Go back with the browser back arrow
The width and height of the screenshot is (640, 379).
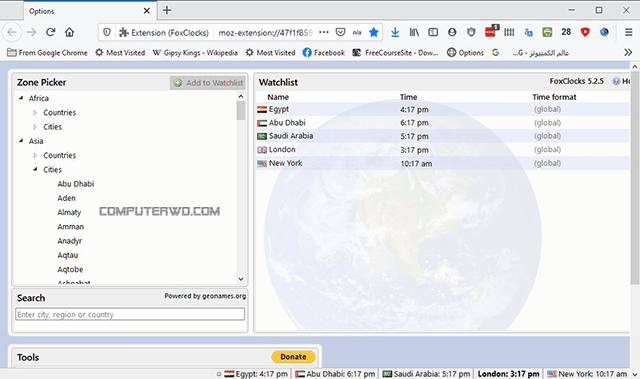[12, 32]
